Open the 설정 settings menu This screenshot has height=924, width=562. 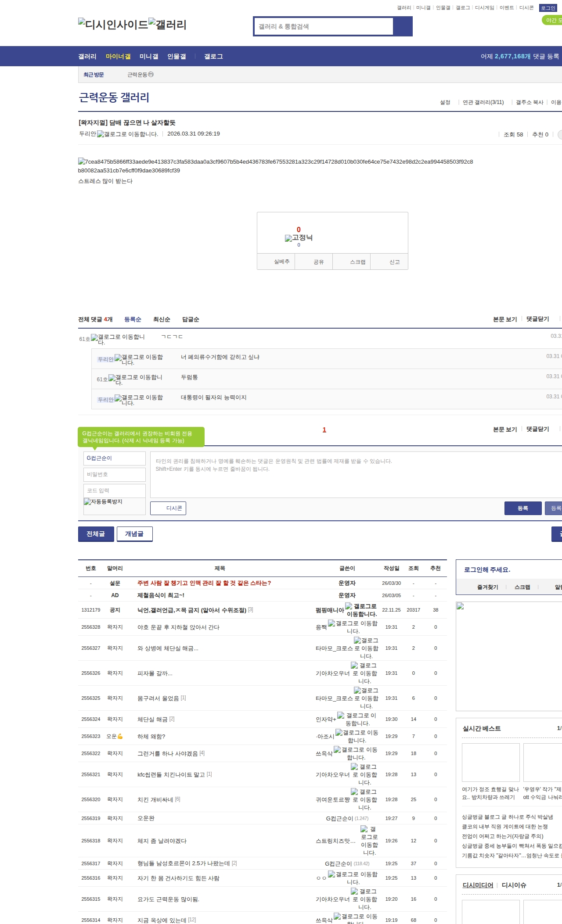click(445, 102)
